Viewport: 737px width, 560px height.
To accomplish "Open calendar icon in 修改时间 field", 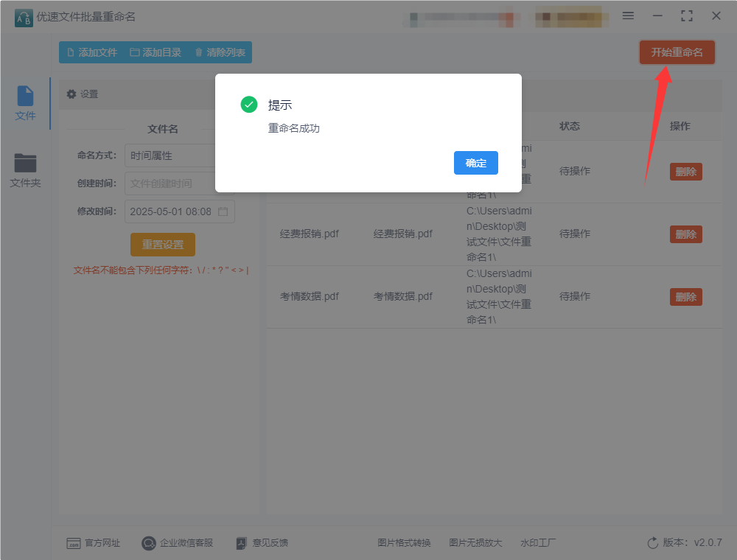I will (223, 211).
